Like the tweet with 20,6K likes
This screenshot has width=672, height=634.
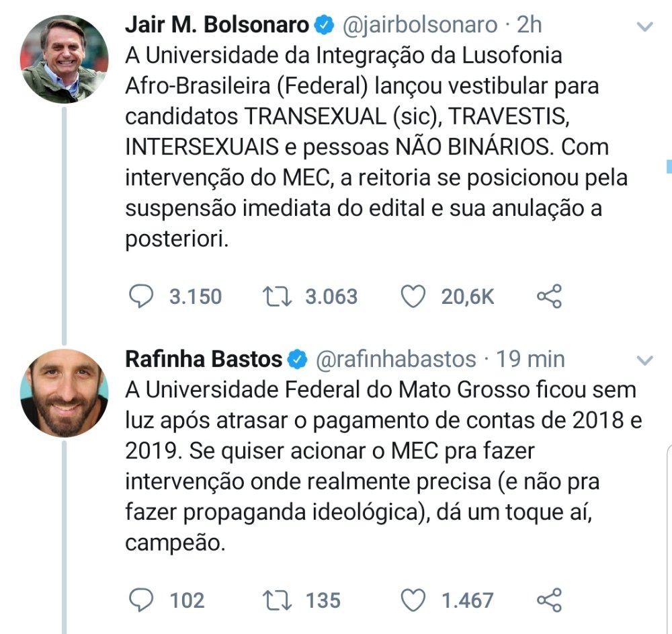coord(413,296)
